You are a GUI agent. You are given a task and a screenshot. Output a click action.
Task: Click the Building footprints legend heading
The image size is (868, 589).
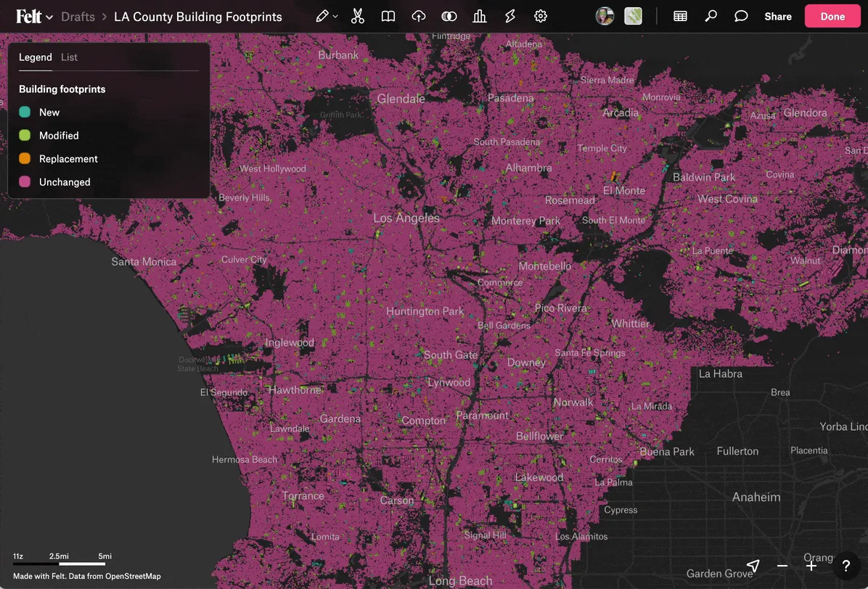point(62,89)
